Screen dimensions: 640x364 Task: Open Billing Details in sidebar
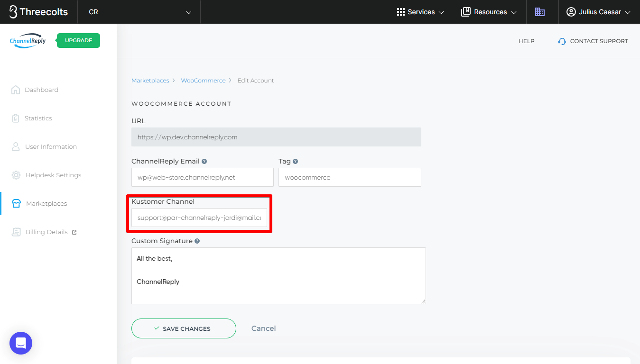pyautogui.click(x=46, y=232)
